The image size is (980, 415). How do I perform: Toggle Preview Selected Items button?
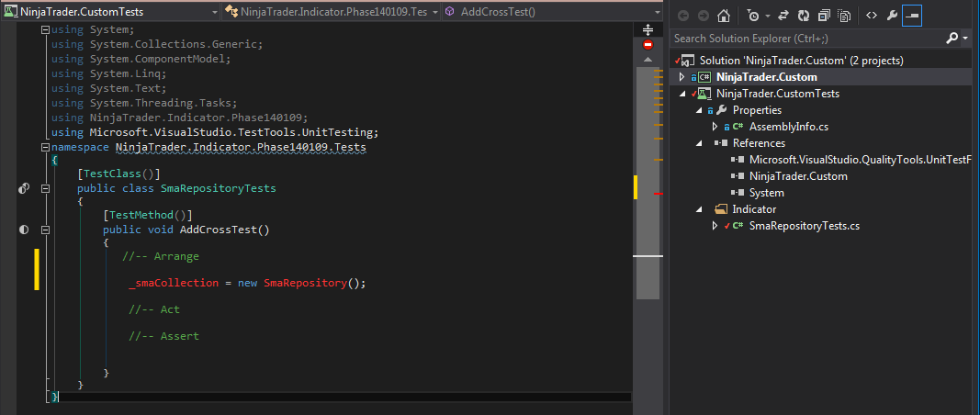coord(912,16)
